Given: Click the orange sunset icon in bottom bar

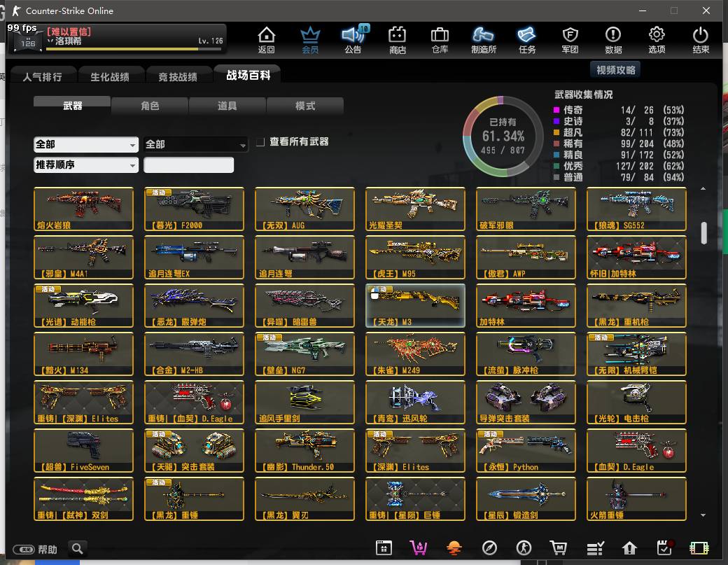Looking at the screenshot, I should (x=454, y=548).
